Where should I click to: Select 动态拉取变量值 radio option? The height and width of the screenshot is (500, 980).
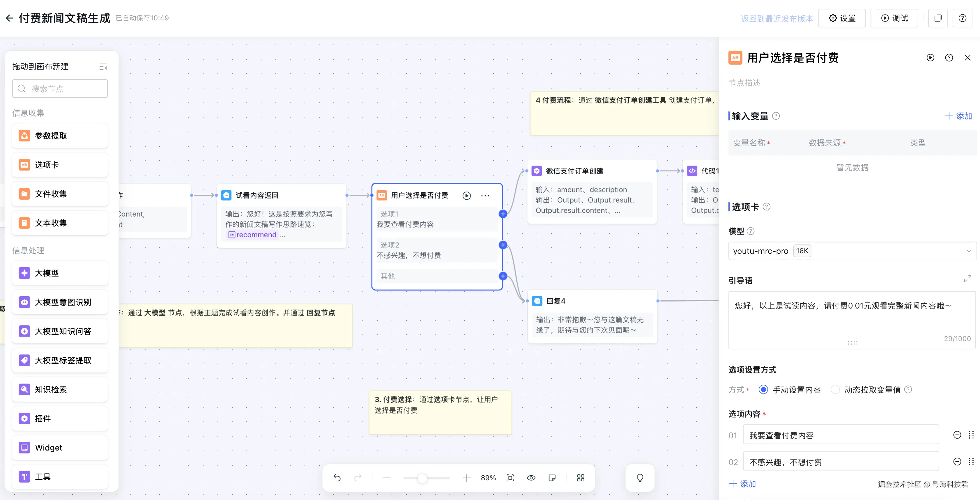point(835,389)
